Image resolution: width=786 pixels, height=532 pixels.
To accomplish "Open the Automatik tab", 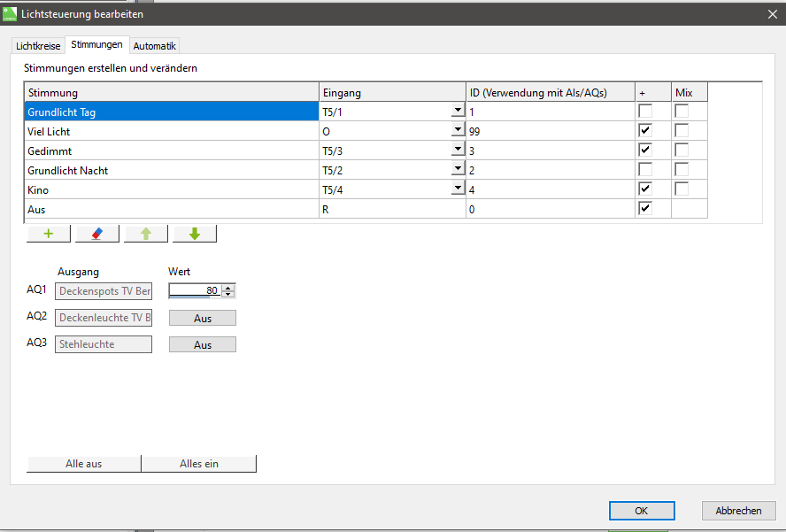I will (155, 46).
